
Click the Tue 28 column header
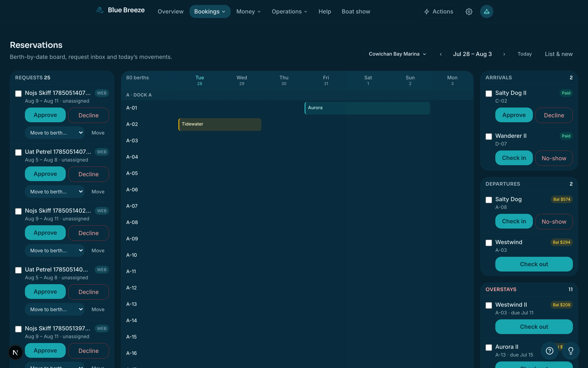coord(199,80)
